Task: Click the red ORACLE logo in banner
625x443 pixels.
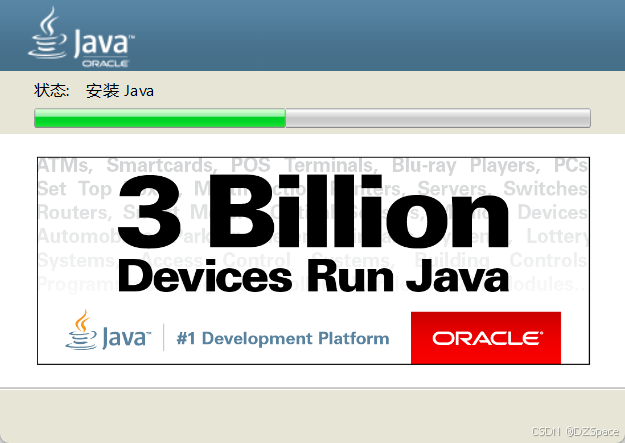Action: tap(486, 338)
